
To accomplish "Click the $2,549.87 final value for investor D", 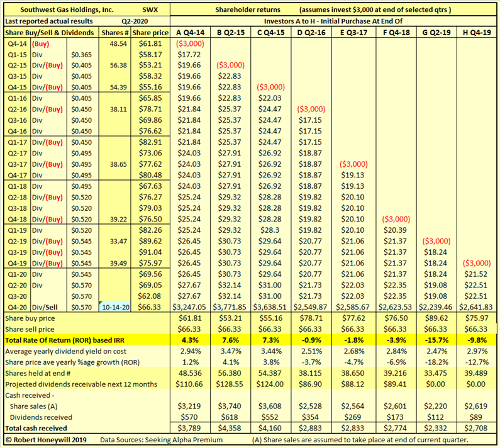I will click(310, 307).
